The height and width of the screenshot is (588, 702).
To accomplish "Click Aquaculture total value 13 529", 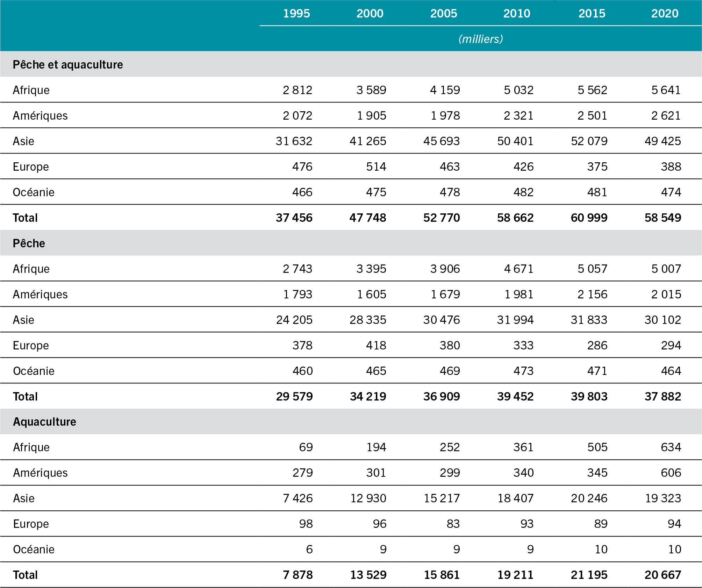I will (368, 575).
